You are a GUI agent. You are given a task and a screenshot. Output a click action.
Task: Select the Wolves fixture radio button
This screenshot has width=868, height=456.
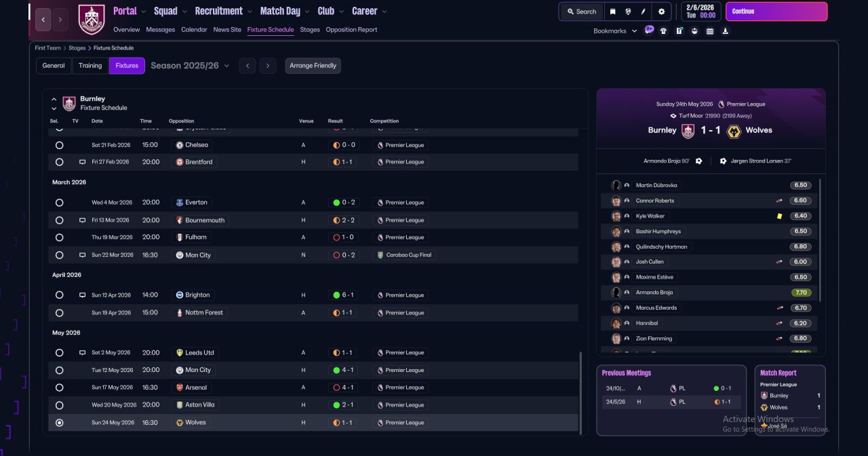(59, 423)
